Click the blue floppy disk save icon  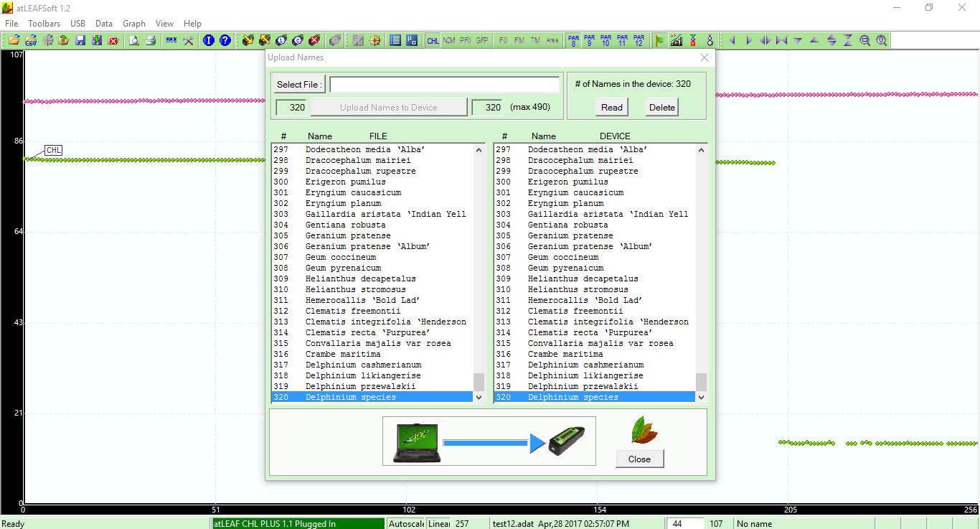tap(80, 41)
